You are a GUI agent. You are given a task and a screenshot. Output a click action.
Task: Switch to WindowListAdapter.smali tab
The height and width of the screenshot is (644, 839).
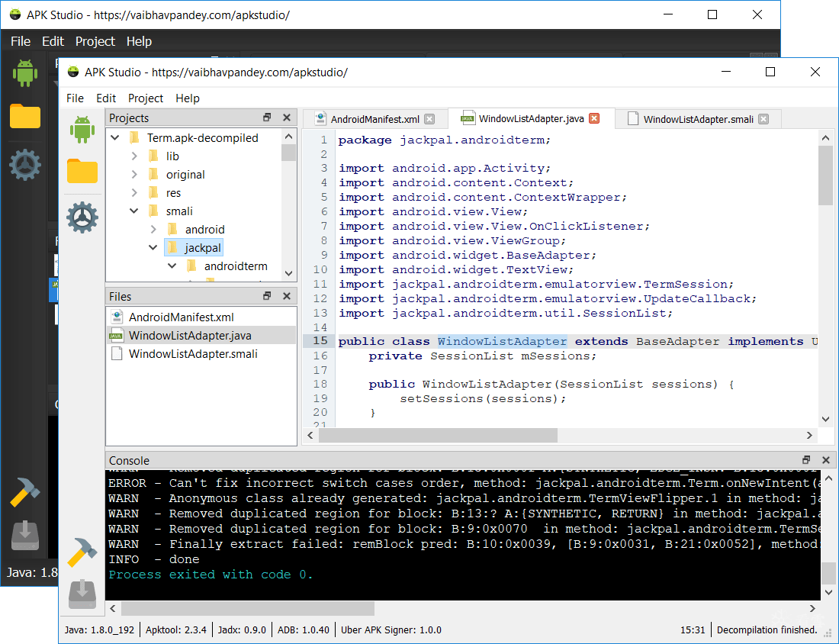[698, 119]
